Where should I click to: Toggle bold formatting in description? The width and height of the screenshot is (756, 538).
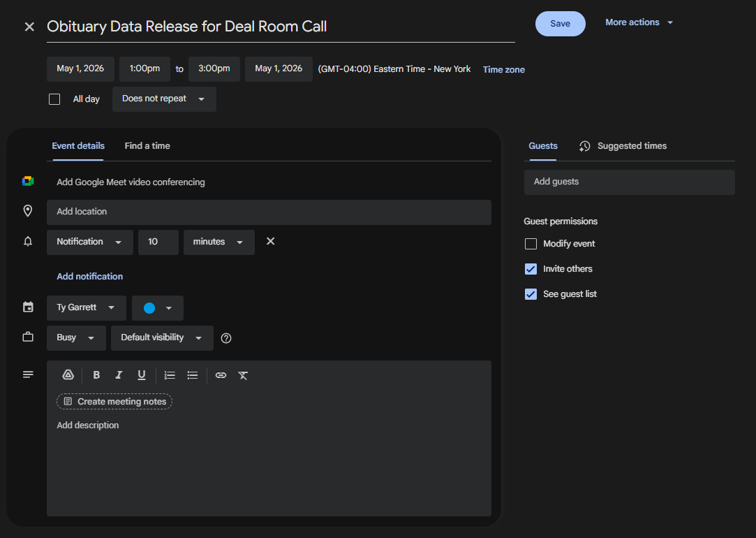click(x=96, y=375)
